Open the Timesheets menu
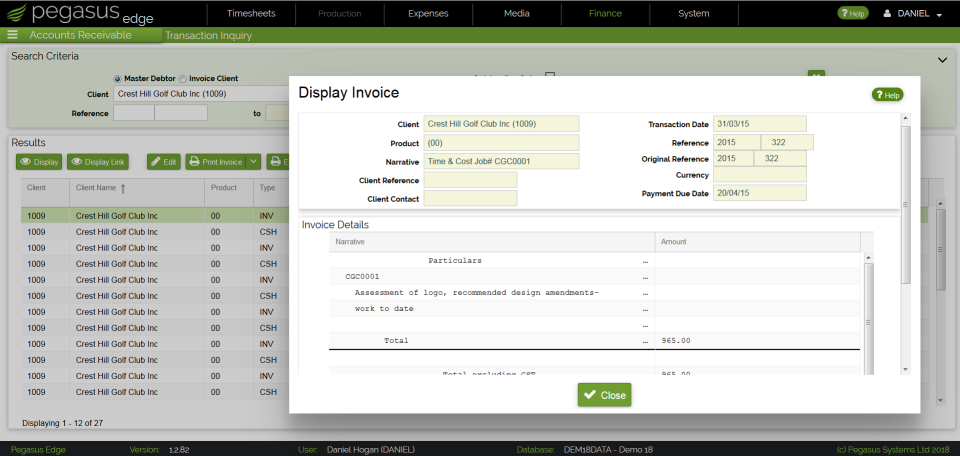This screenshot has width=960, height=456. [251, 13]
